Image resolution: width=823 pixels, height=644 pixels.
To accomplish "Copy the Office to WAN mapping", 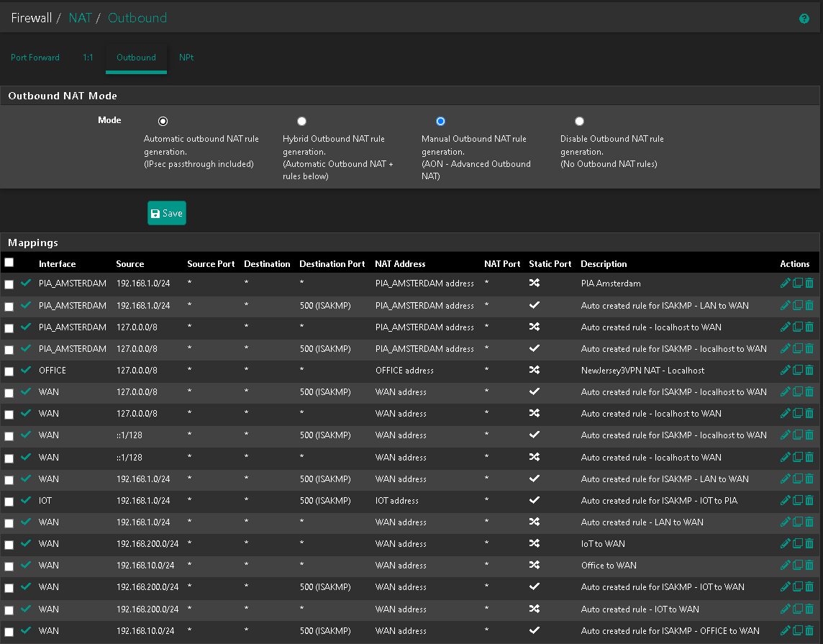I will pos(797,566).
